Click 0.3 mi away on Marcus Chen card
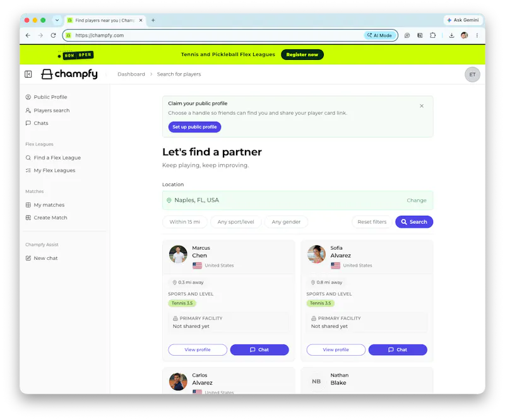 coord(188,283)
